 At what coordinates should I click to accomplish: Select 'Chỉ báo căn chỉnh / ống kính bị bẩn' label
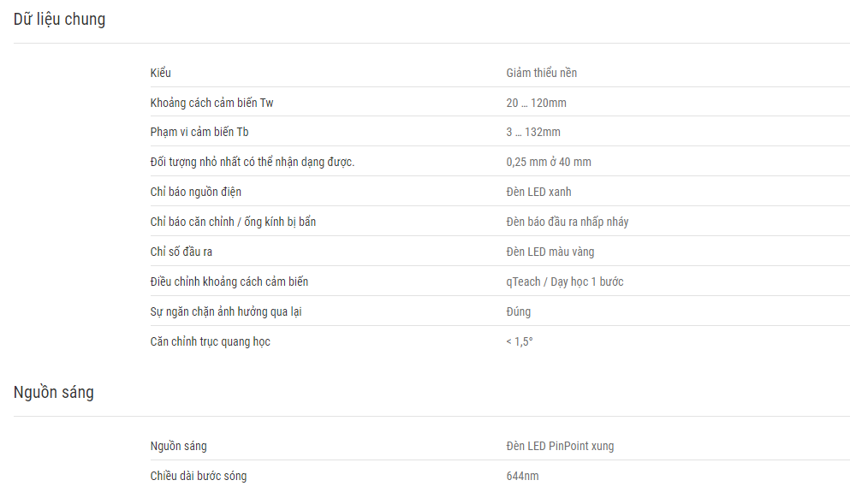tap(233, 222)
